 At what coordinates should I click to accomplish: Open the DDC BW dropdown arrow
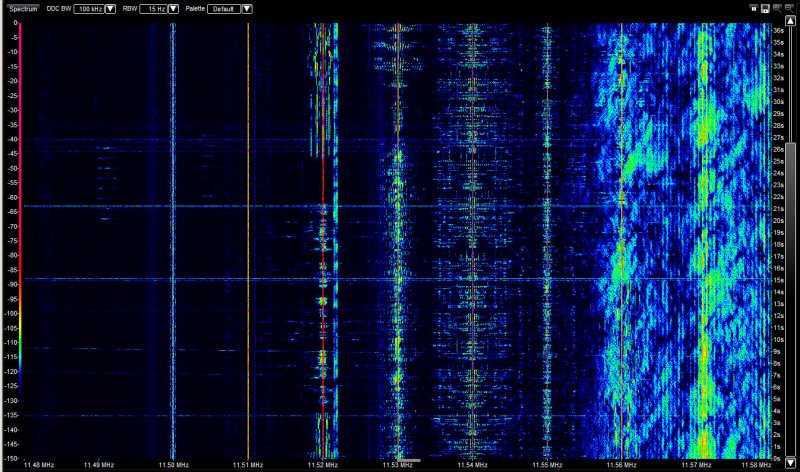coord(110,9)
